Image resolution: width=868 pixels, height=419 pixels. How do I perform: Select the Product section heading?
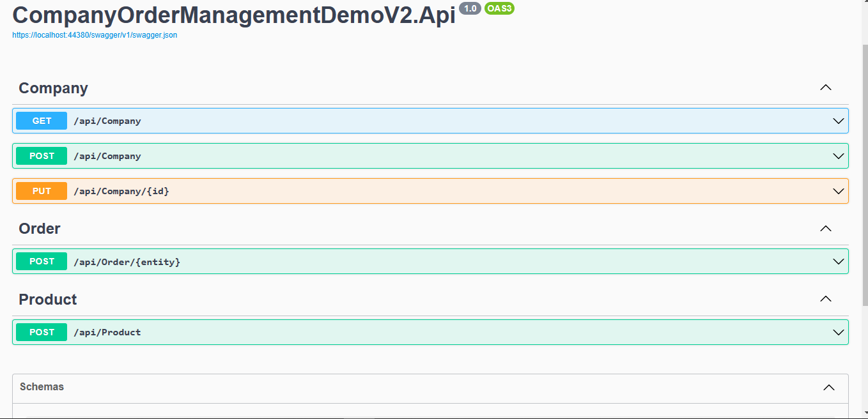click(48, 300)
